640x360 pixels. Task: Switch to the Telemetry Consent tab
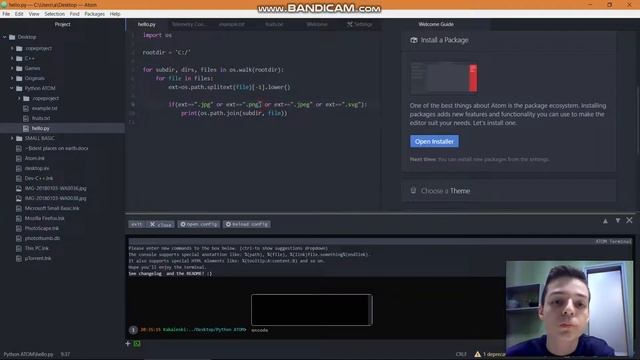[189, 24]
